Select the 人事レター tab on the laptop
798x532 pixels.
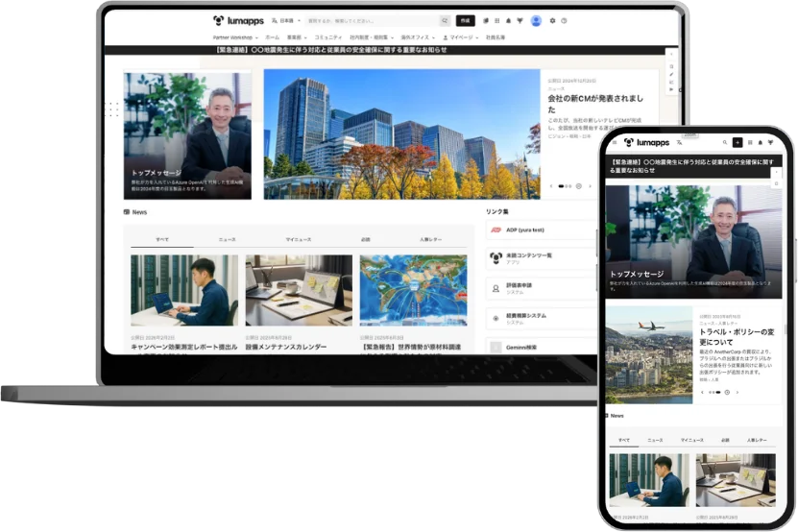430,239
